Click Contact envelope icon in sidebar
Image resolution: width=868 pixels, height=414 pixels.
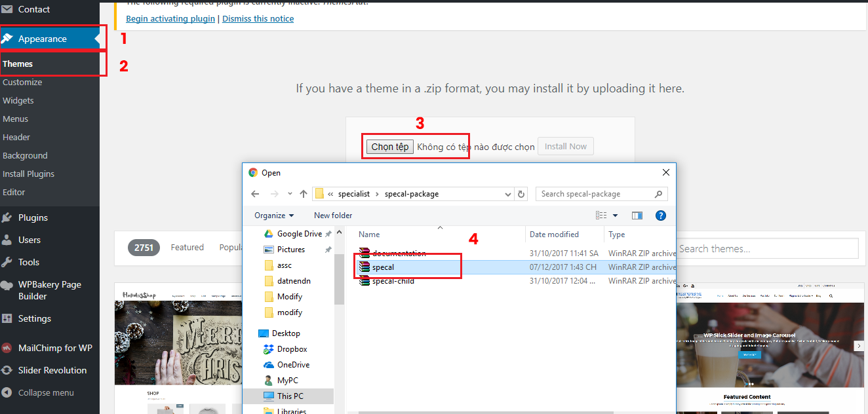pos(7,9)
